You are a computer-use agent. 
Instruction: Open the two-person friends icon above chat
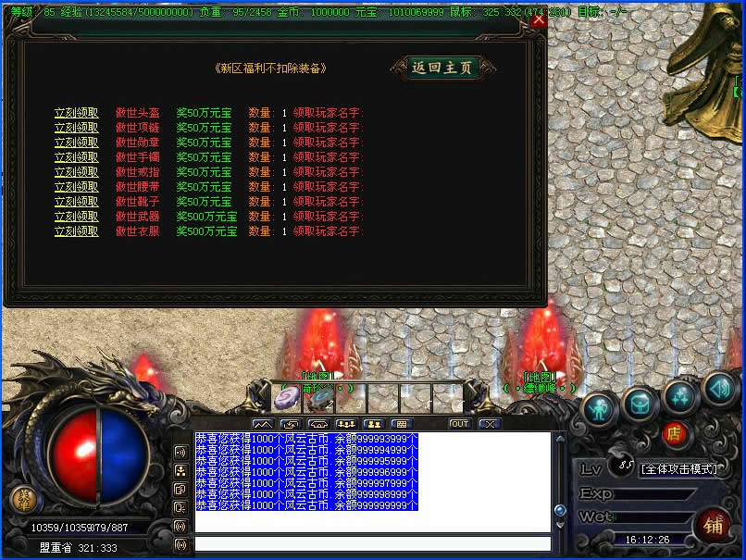tap(374, 424)
